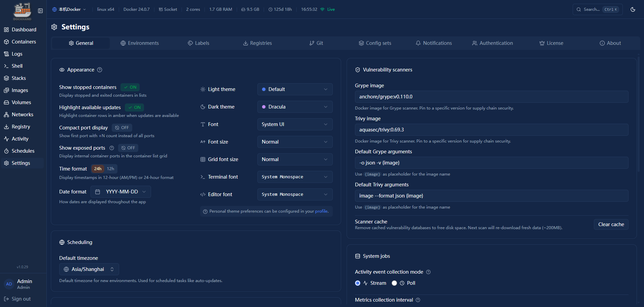Screen dimensions: 644x307
Task: Click the Dockhand ship logo
Action: (22, 11)
